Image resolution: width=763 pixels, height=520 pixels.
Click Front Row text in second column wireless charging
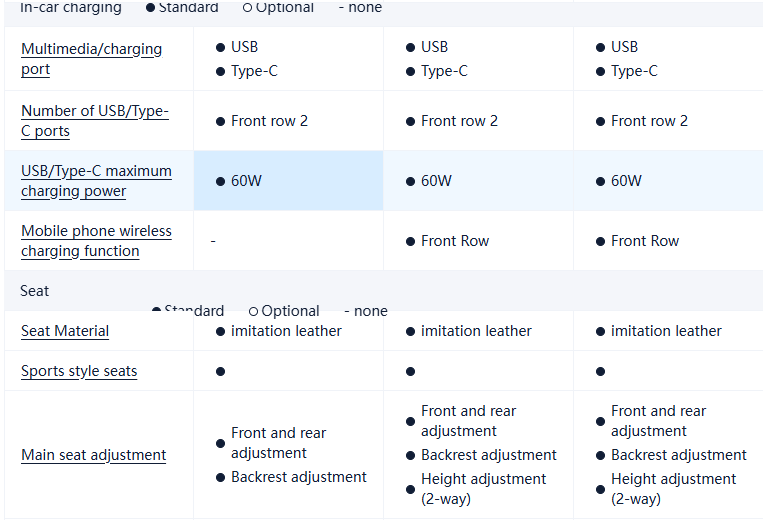click(x=455, y=241)
